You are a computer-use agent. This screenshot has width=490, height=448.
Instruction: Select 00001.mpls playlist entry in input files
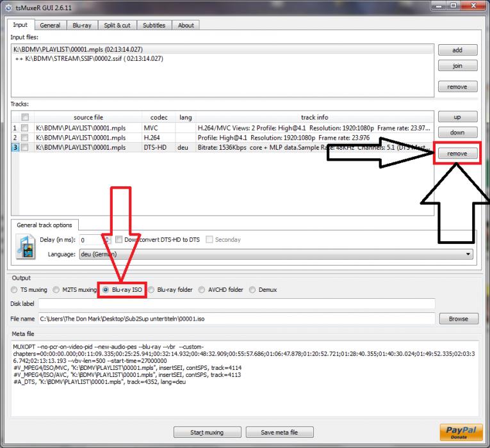tap(222, 49)
